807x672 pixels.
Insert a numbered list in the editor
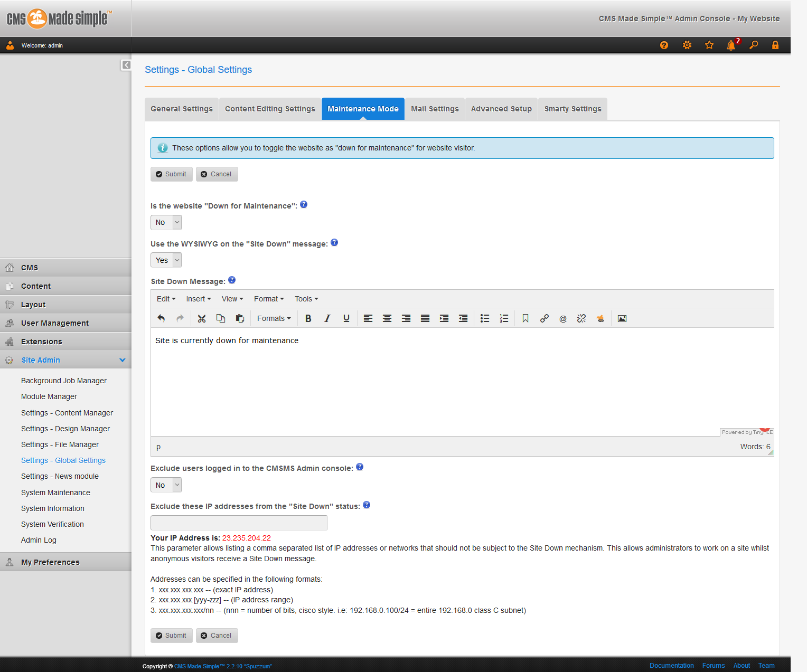504,318
